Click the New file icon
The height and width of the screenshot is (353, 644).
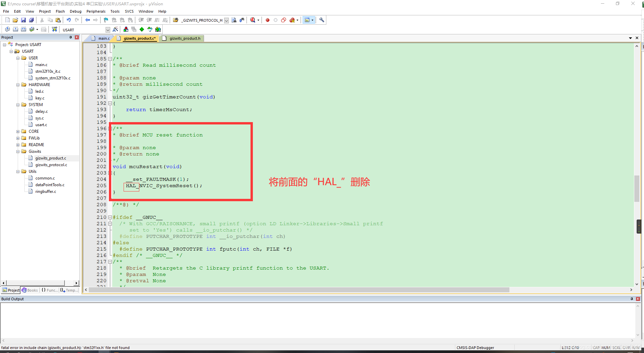click(x=7, y=20)
